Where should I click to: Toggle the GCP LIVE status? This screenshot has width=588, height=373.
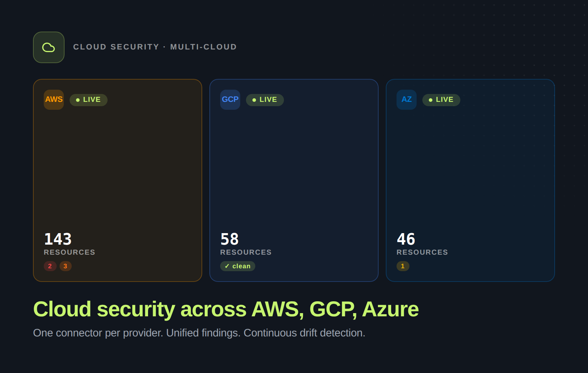pos(265,100)
